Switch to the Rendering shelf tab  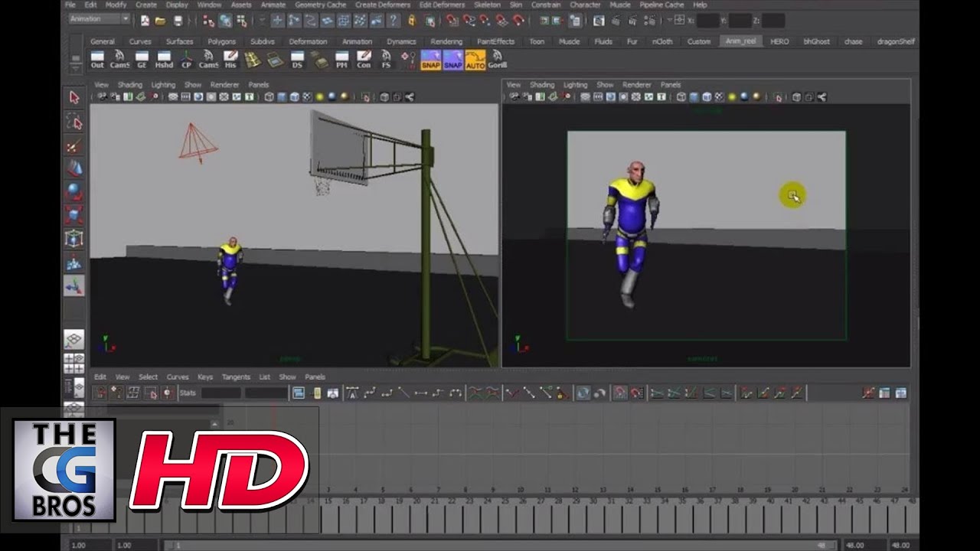(x=446, y=41)
